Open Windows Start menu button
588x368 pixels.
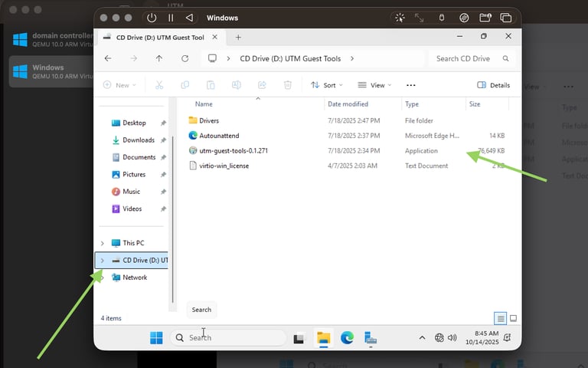pos(156,337)
